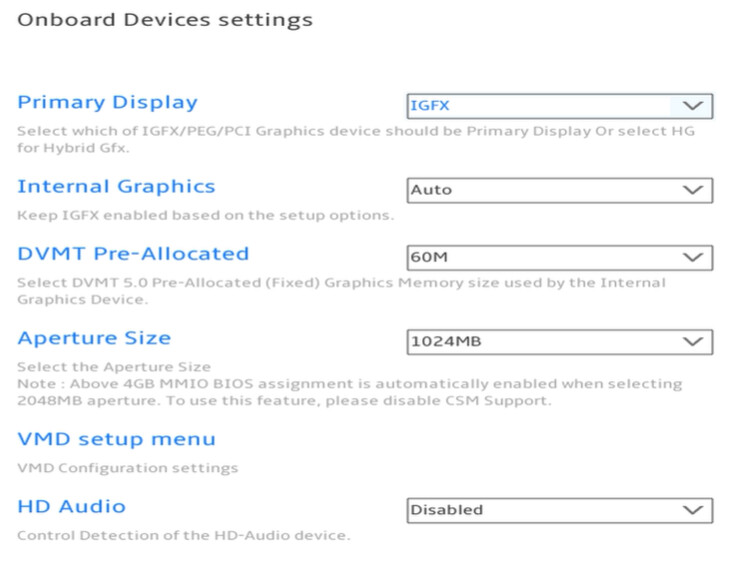Click the chevron arrow beside 60M

[692, 257]
